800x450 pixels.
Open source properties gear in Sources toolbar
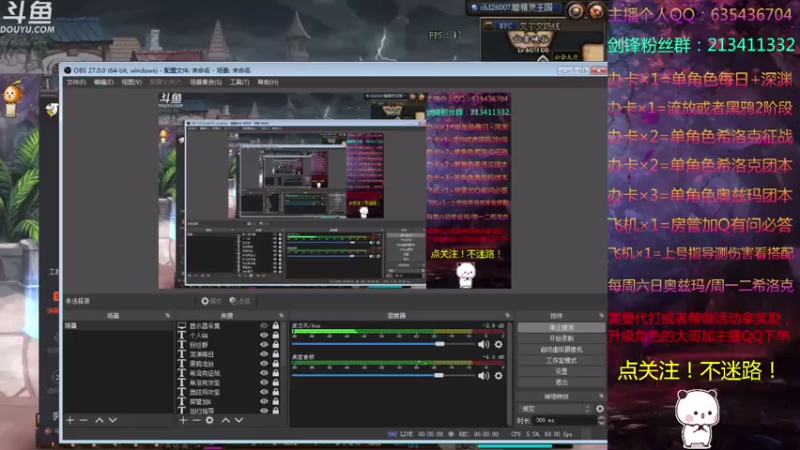tap(210, 420)
